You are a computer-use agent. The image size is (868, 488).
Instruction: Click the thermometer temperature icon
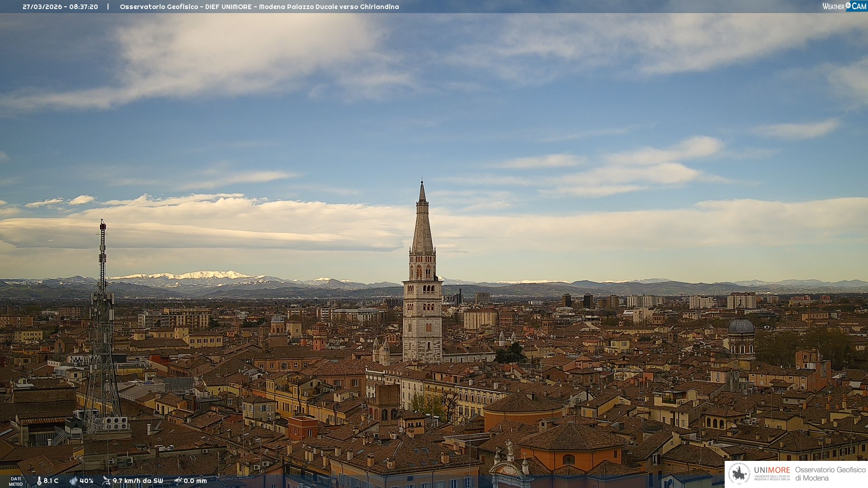tap(39, 481)
